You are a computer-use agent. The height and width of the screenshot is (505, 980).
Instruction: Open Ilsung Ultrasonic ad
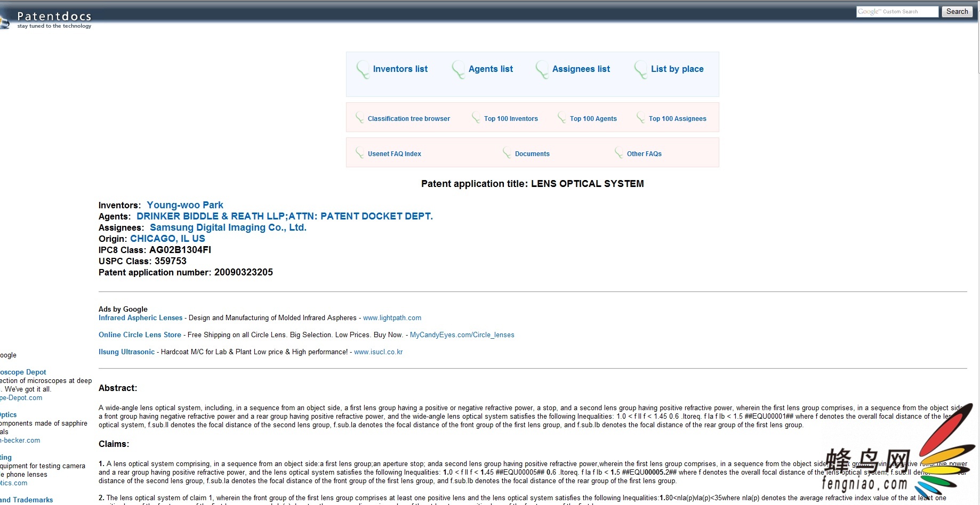tap(126, 352)
